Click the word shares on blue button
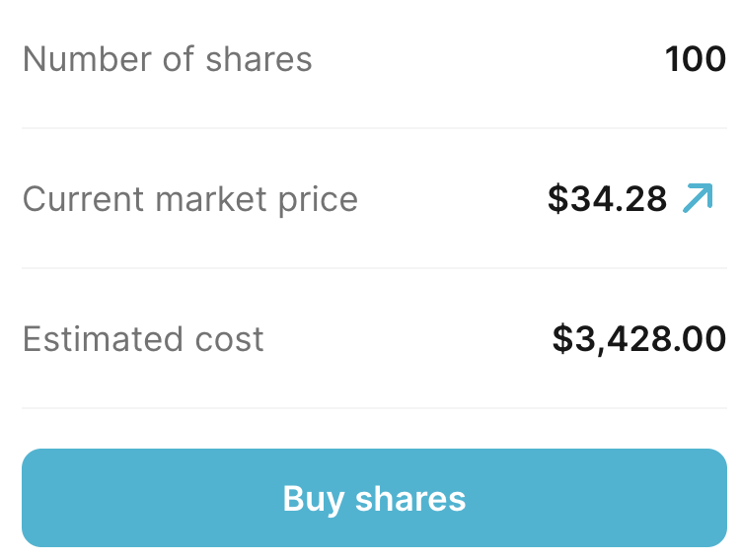 pos(410,498)
